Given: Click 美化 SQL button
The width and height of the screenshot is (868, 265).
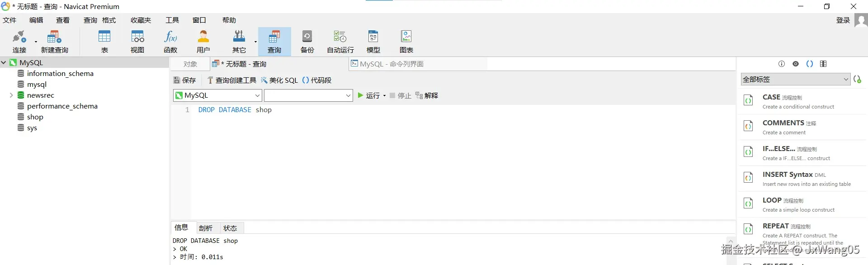Looking at the screenshot, I should (x=279, y=80).
